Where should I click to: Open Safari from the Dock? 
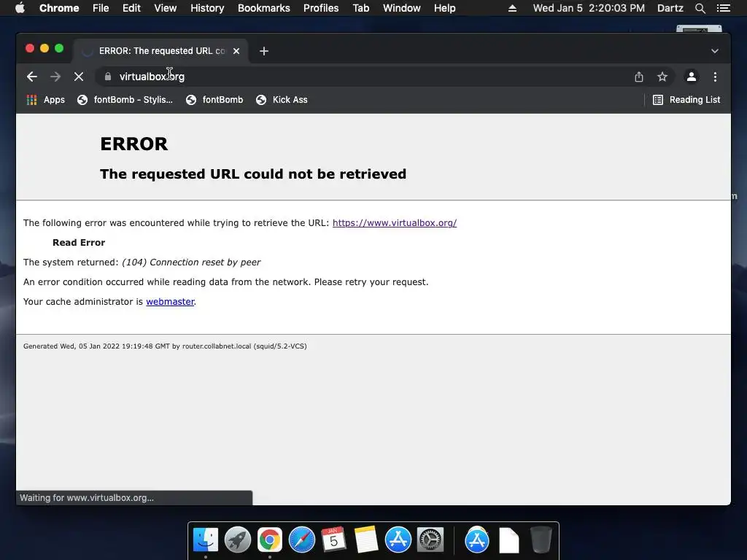[302, 540]
